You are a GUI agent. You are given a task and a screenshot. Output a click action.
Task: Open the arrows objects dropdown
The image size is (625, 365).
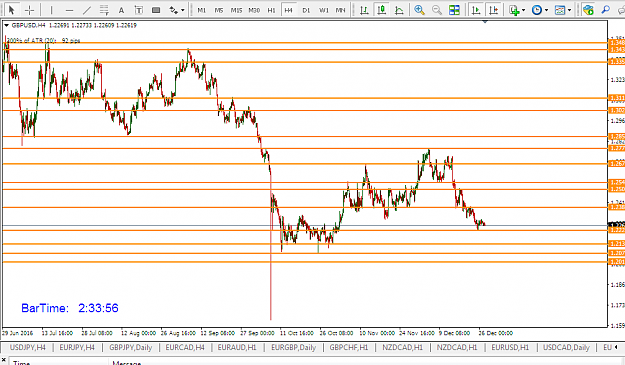click(x=183, y=10)
